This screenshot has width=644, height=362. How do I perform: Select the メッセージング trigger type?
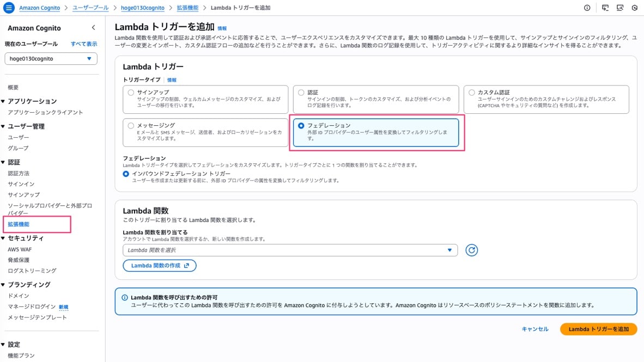130,125
